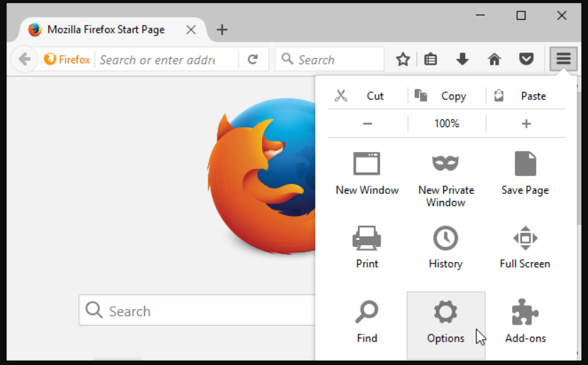Reset zoom via the 100% label

[x=447, y=124]
